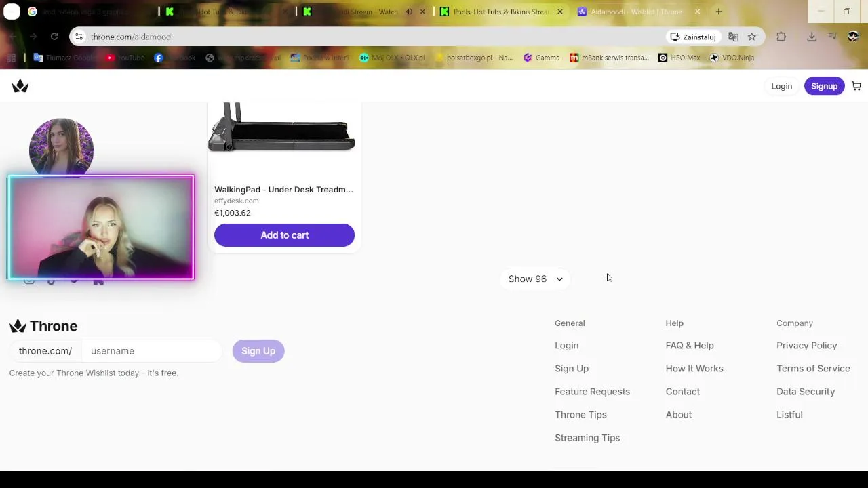868x488 pixels.
Task: Open the browser profile avatar icon
Action: 853,37
